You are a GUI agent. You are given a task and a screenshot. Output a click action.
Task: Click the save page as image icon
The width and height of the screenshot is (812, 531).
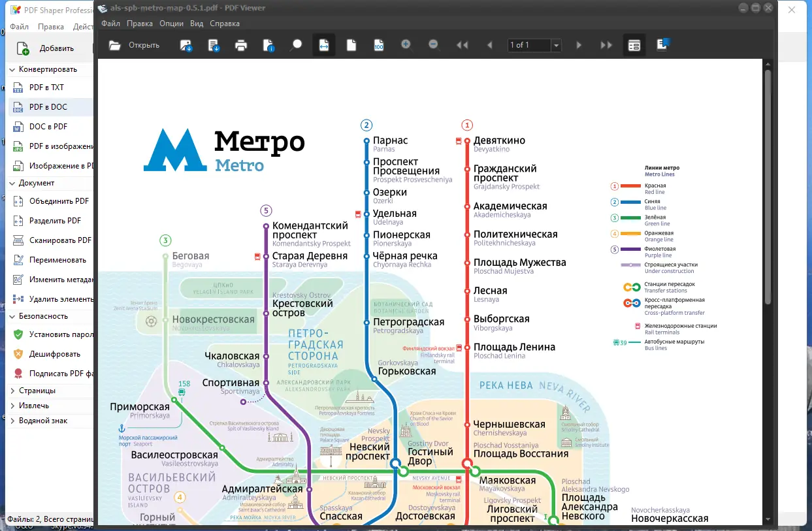186,45
